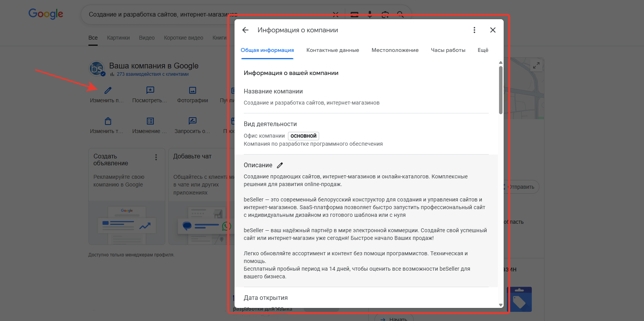Clear the Google search field with X
Image resolution: width=644 pixels, height=321 pixels.
click(335, 15)
